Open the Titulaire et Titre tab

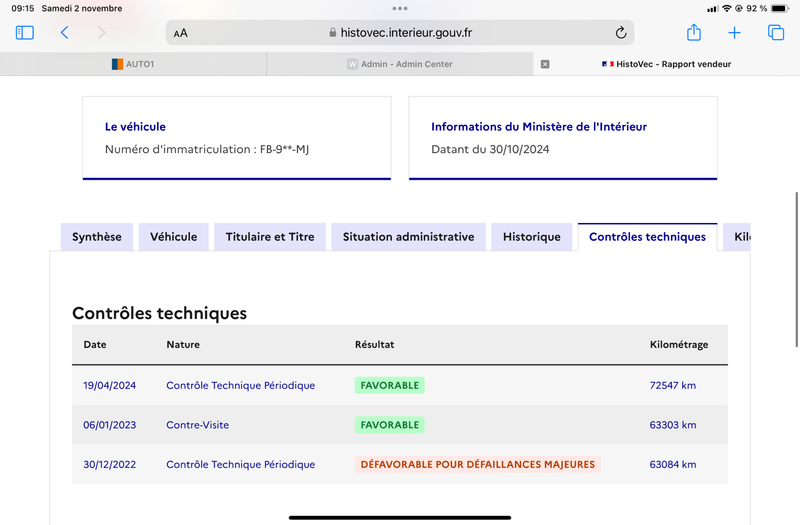[270, 237]
